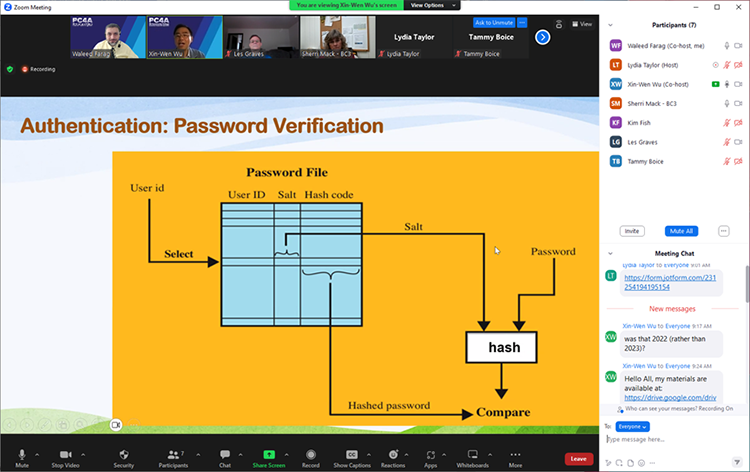Image resolution: width=750 pixels, height=472 pixels.
Task: Mute your microphone in the toolbar
Action: (22, 458)
